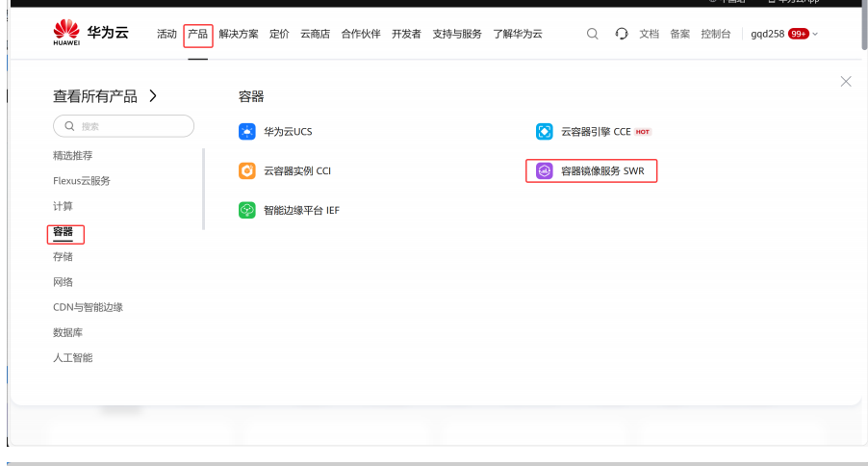
Task: Select 人工智能 category
Action: point(72,358)
